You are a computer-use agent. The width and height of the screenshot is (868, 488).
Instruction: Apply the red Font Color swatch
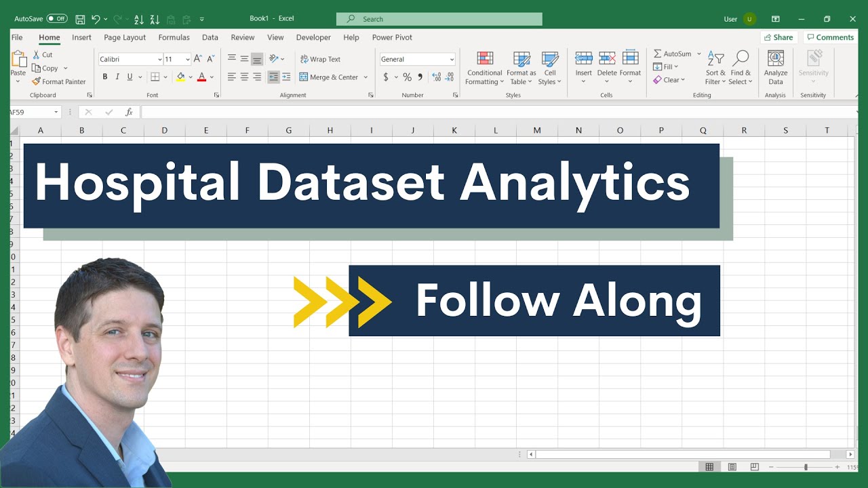[201, 77]
